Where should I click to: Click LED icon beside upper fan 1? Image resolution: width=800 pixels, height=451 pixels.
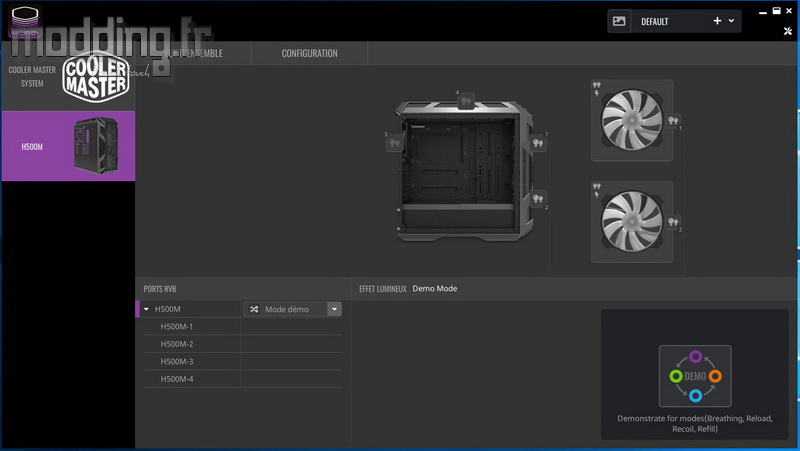coord(673,120)
